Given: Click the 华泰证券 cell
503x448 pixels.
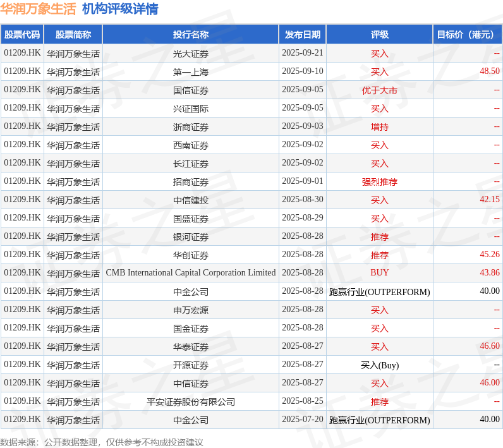Looking at the screenshot, I should click(191, 346).
